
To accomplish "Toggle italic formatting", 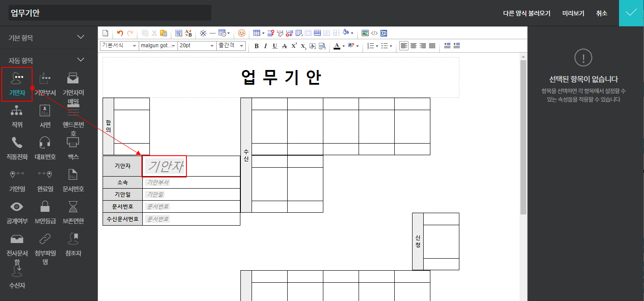I will point(265,46).
